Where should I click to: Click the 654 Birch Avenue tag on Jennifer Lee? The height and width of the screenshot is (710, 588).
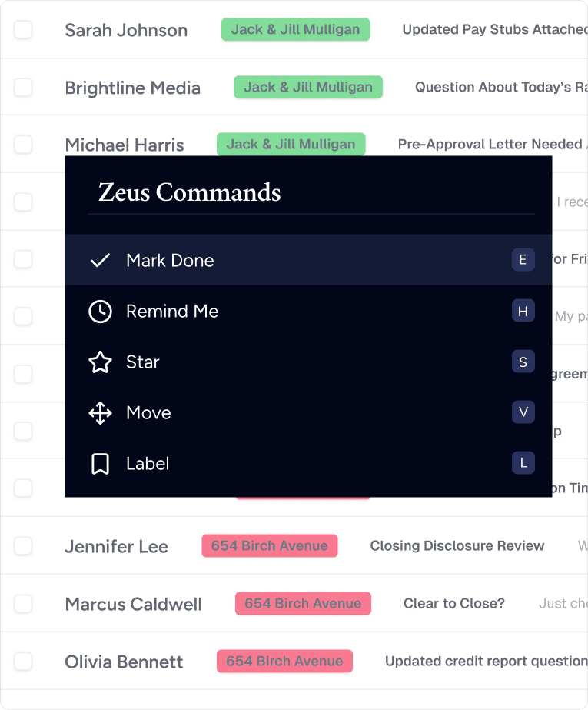point(269,545)
